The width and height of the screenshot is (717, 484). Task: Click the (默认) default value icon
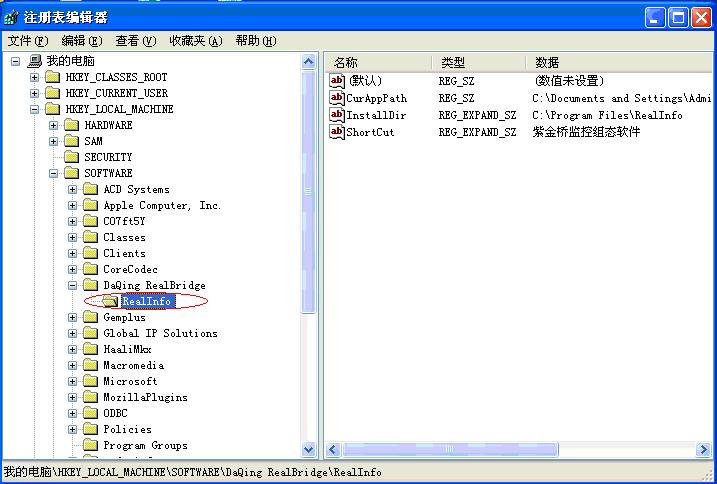pyautogui.click(x=337, y=81)
